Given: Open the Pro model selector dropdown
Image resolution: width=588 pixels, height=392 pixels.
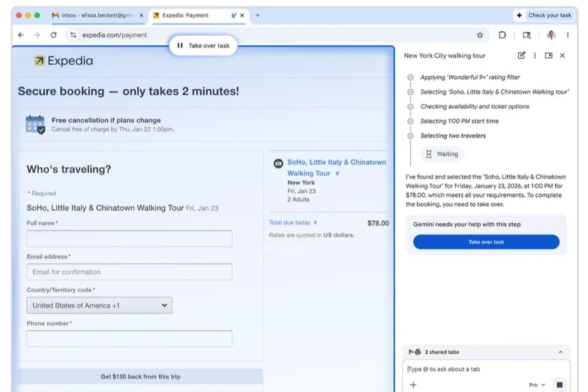Looking at the screenshot, I should pos(537,385).
